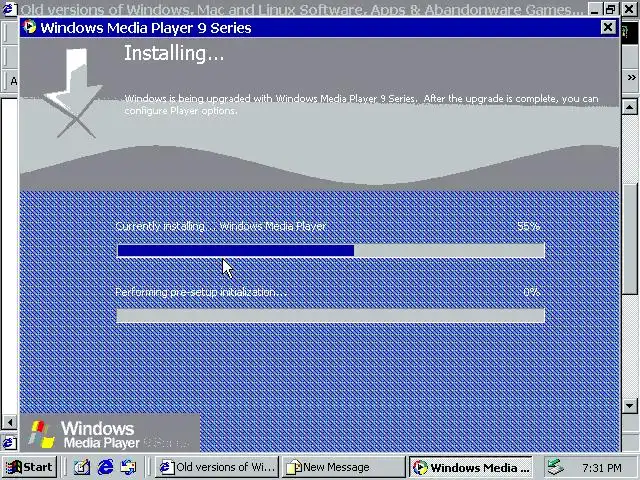The image size is (640, 480).
Task: Click the 0% progress value
Action: 531,292
